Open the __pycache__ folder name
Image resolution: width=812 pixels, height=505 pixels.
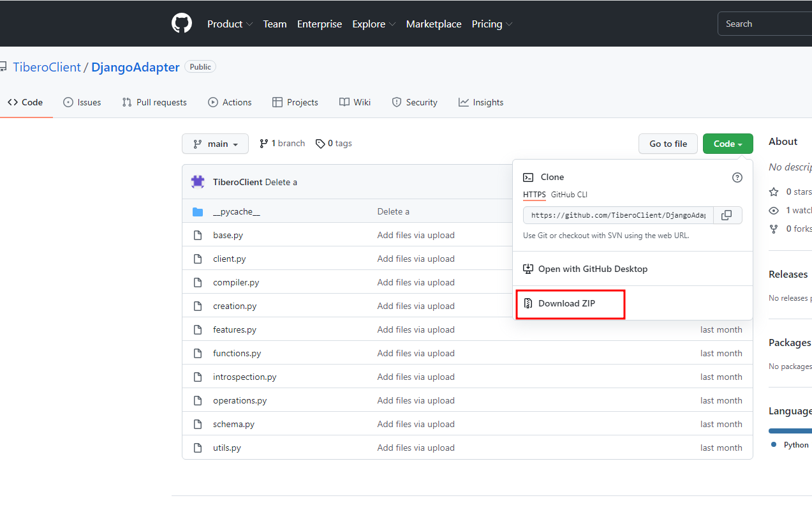click(237, 212)
